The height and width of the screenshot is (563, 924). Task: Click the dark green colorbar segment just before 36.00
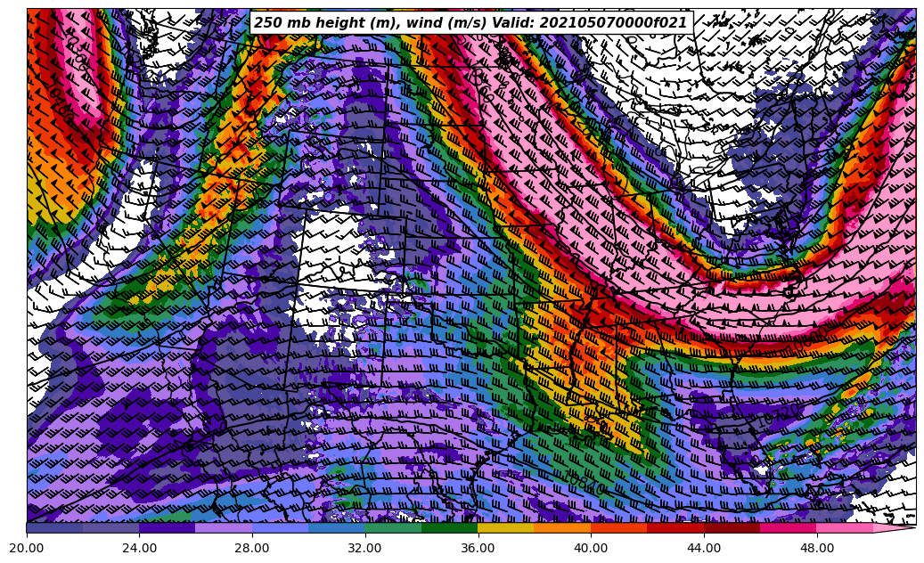(x=450, y=528)
